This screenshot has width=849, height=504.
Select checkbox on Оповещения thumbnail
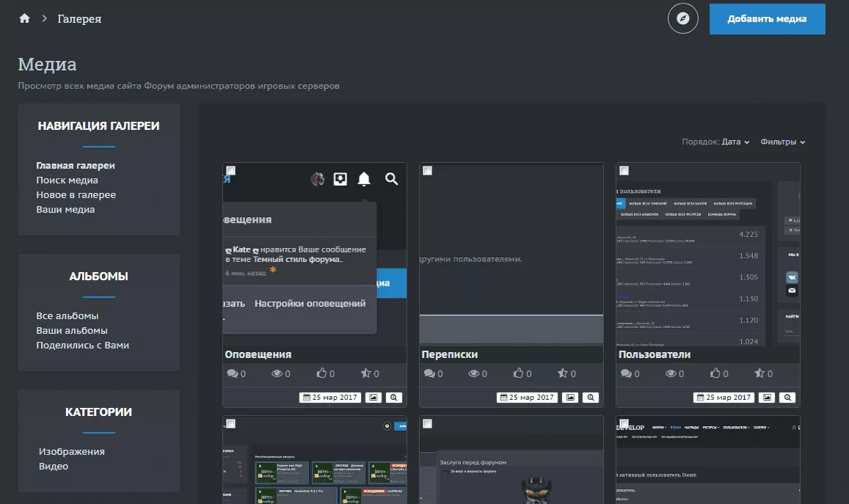click(x=230, y=170)
